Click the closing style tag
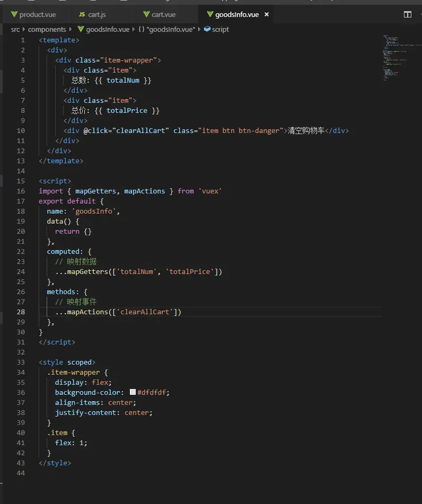 (55, 463)
